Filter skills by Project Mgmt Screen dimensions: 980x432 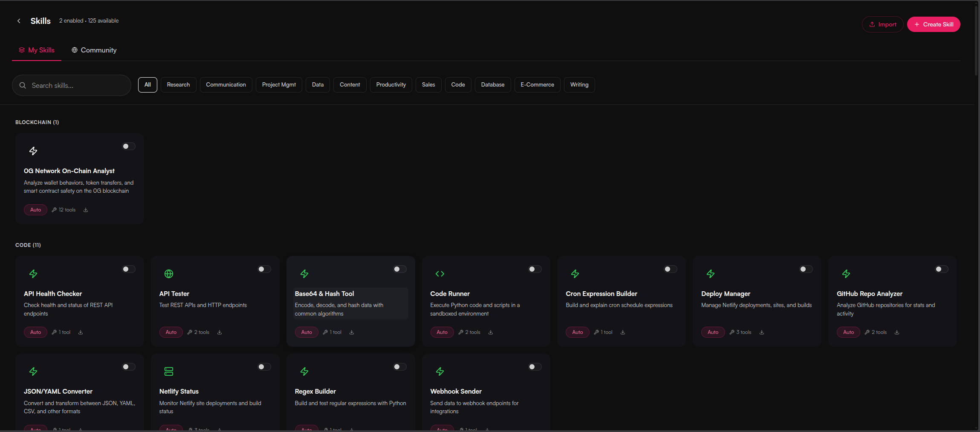point(279,85)
